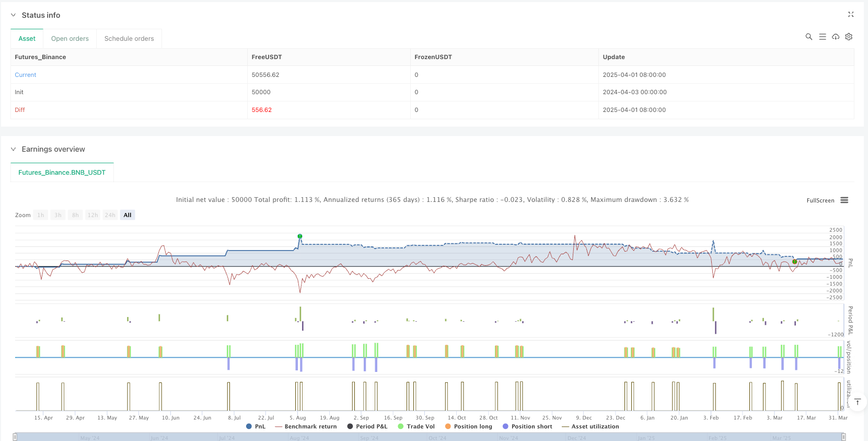Click the search magnifier icon
The width and height of the screenshot is (868, 441).
[x=808, y=37]
